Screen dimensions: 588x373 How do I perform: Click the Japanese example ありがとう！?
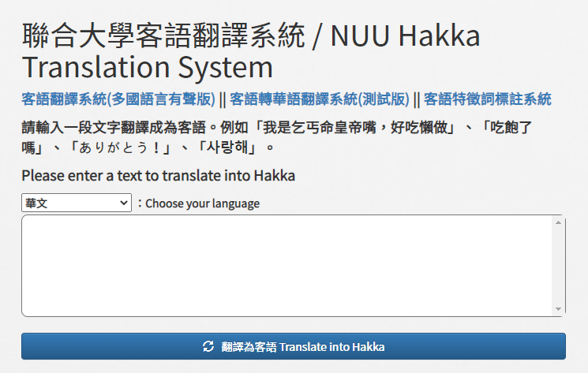click(x=120, y=147)
